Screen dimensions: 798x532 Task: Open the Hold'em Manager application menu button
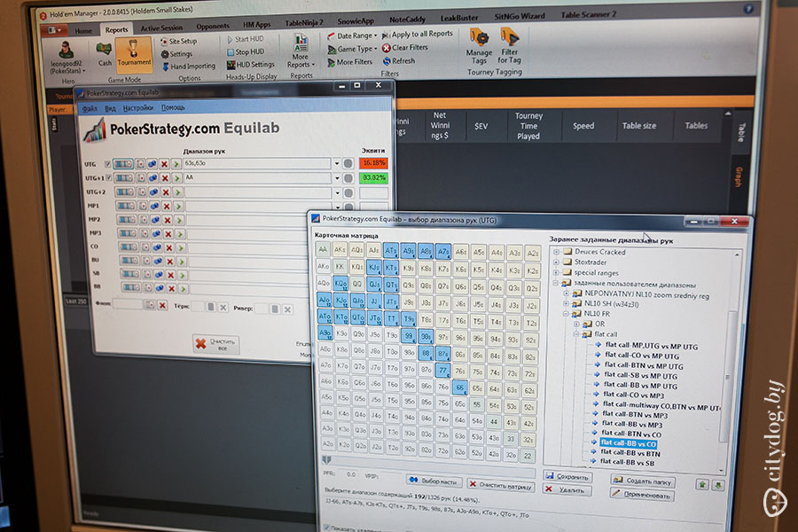[x=53, y=30]
